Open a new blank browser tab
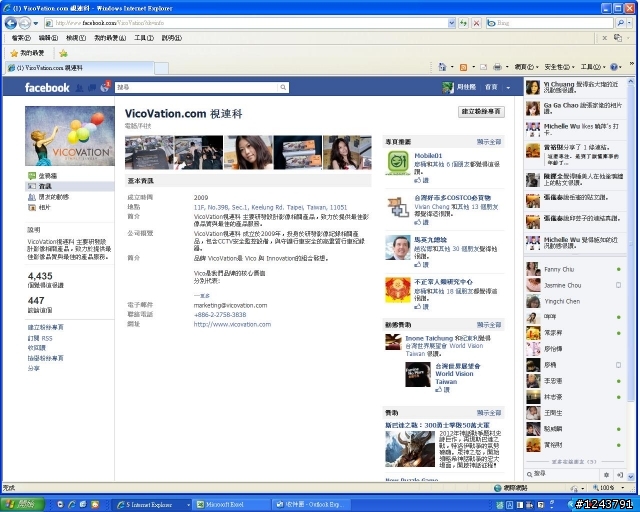640x512 pixels. pos(161,68)
